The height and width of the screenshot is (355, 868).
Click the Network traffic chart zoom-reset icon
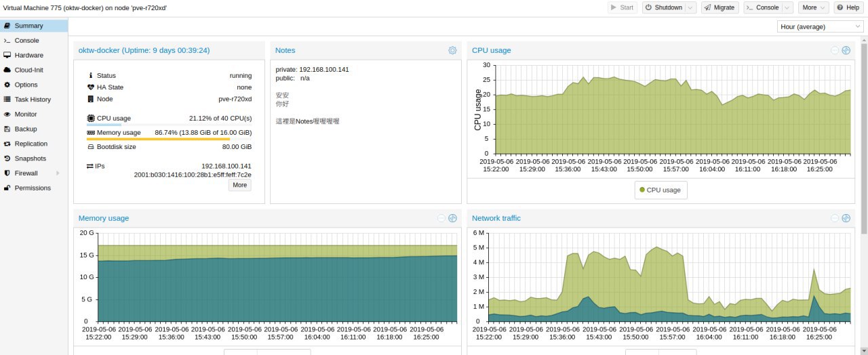(846, 218)
